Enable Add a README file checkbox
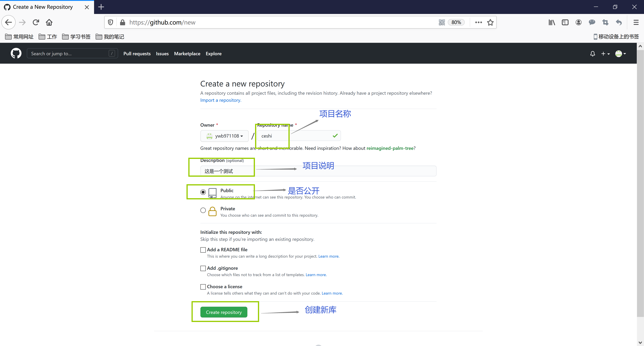This screenshot has height=346, width=644. click(x=203, y=250)
